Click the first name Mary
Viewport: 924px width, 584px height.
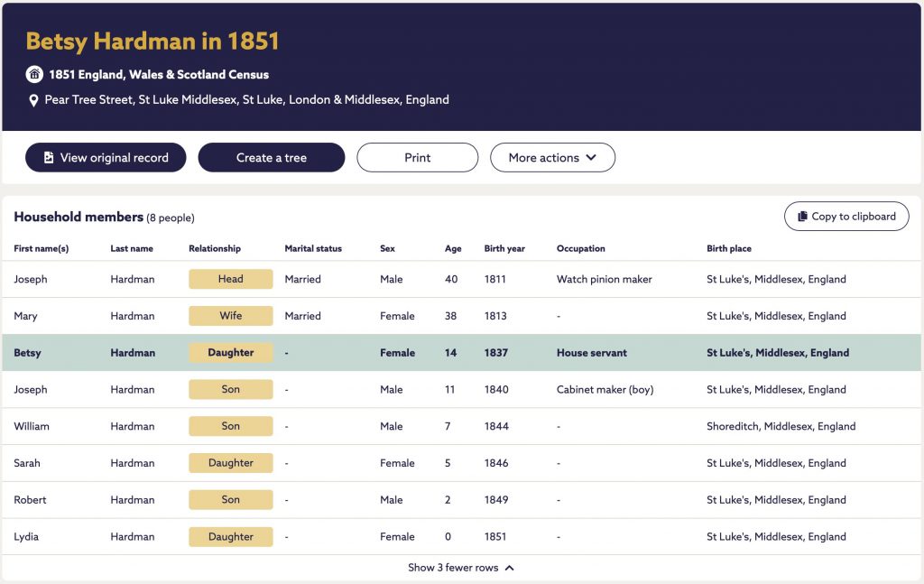25,316
